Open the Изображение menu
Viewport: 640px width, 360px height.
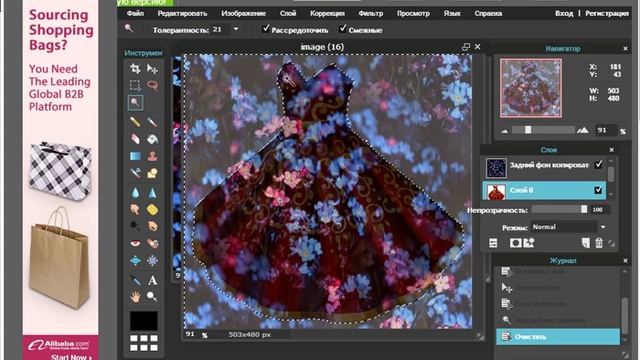[x=243, y=13]
